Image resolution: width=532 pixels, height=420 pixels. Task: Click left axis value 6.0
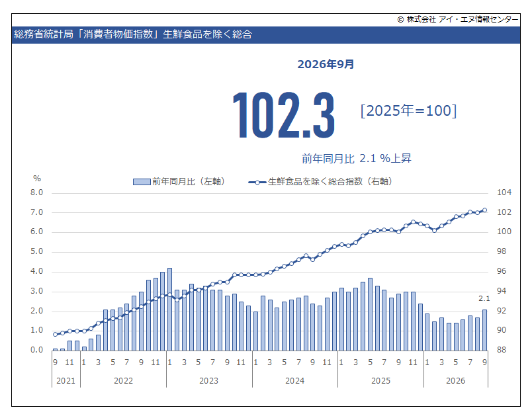[36, 231]
